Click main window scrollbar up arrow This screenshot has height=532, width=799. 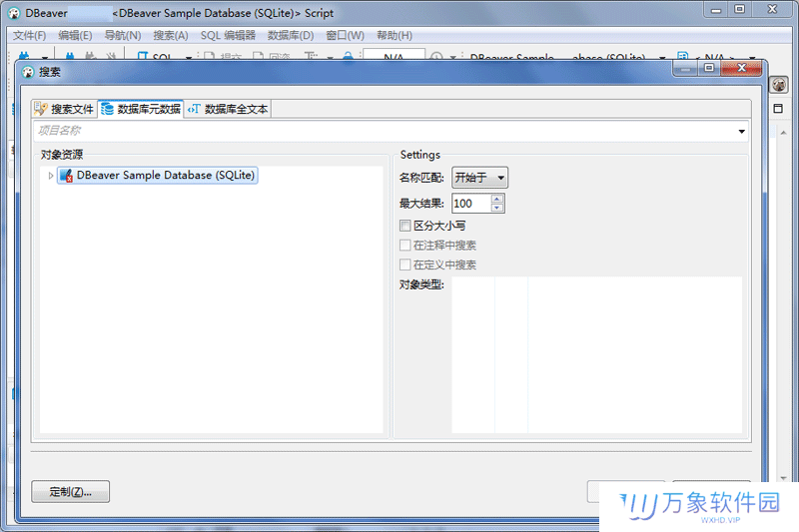[783, 133]
